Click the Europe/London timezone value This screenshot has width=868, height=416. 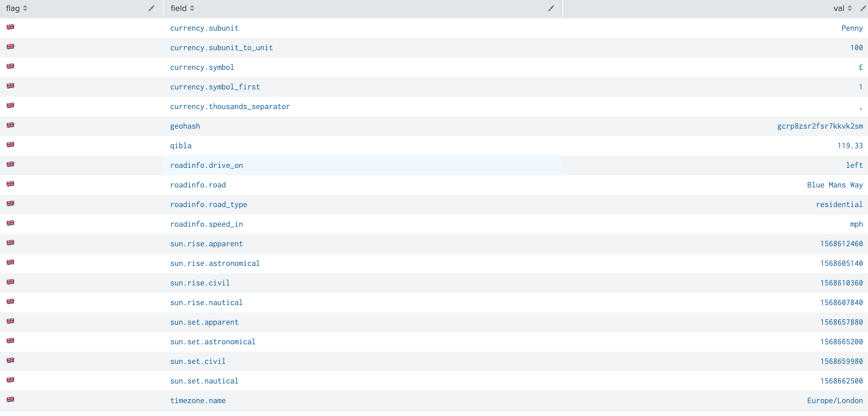[835, 401]
